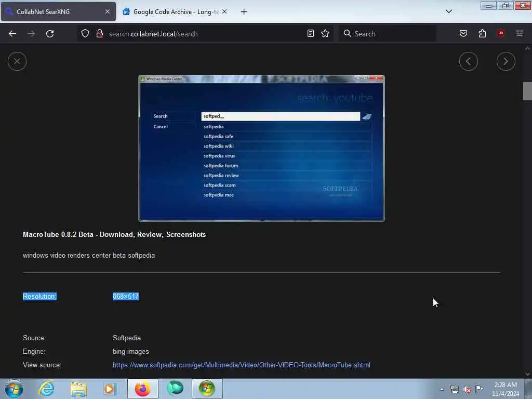Open the Action Center flag icon
The height and width of the screenshot is (399, 532).
479,389
